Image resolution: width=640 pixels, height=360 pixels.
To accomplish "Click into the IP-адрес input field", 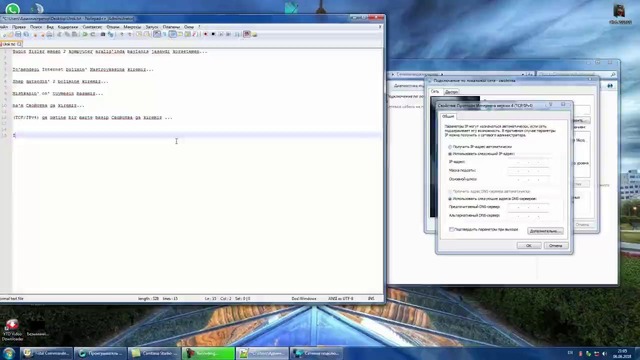I will coord(529,162).
